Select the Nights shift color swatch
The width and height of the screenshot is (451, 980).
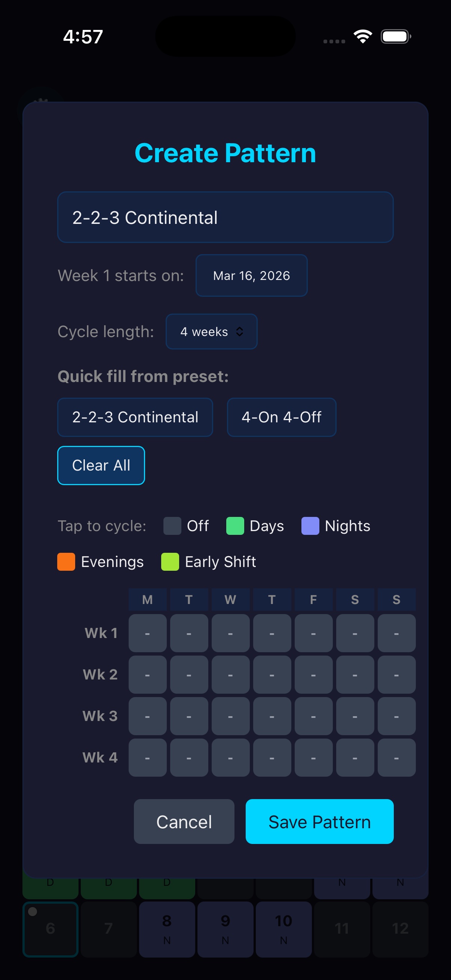pos(310,526)
